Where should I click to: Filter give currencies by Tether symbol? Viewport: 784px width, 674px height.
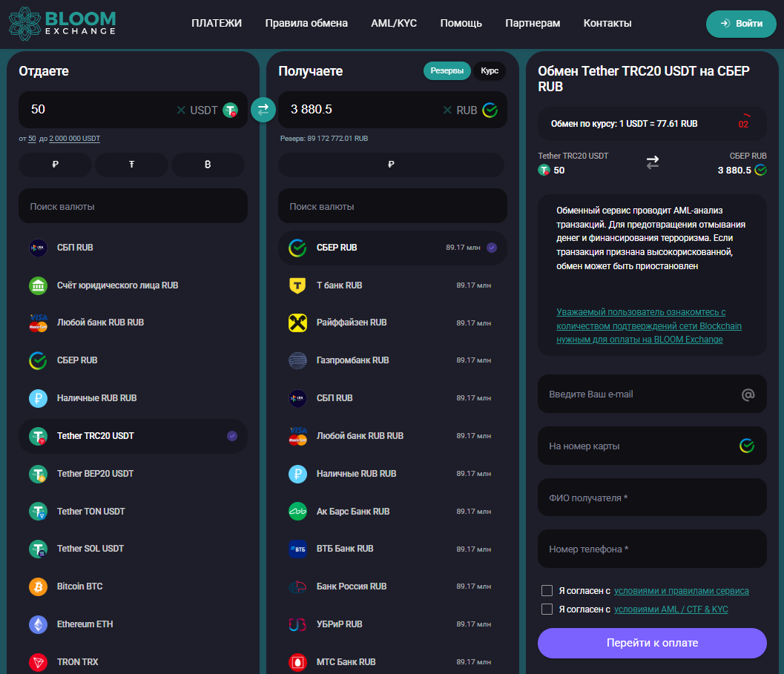[131, 165]
